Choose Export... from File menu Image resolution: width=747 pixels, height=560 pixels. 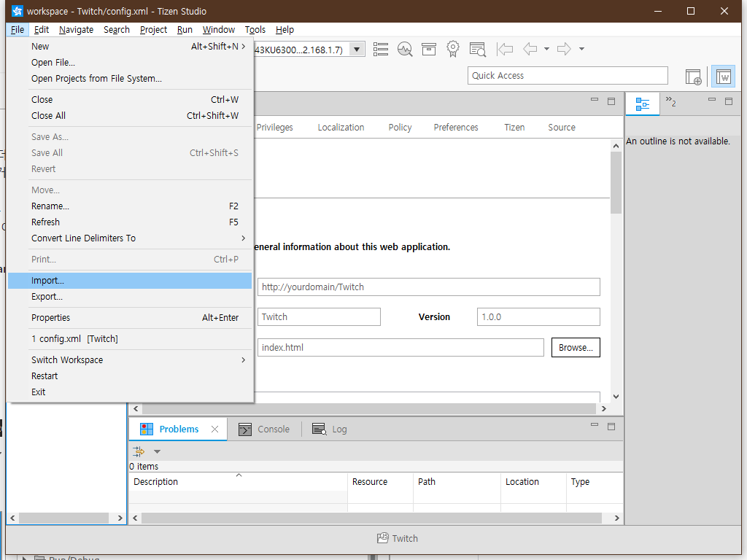pos(130,297)
